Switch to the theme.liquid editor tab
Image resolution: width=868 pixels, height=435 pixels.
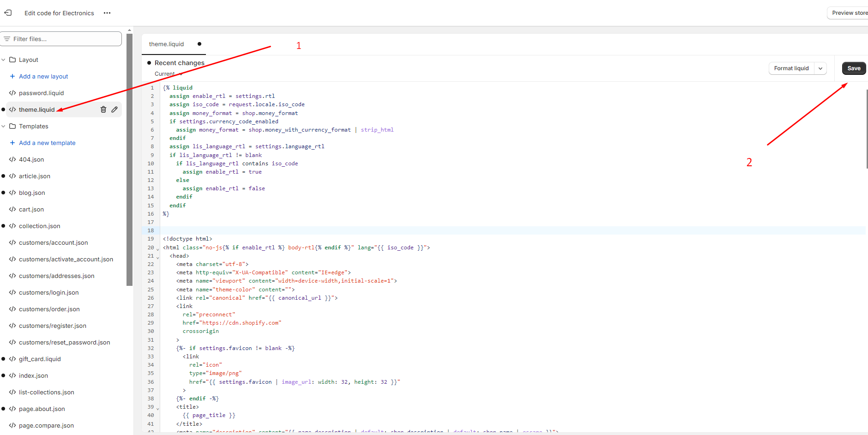pos(166,44)
